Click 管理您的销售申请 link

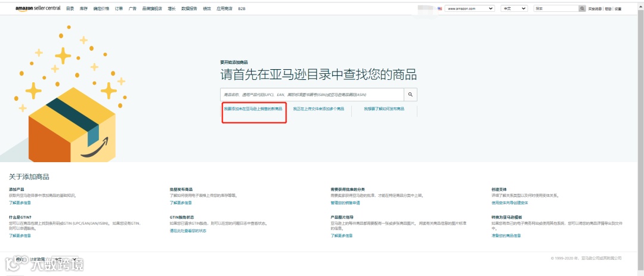[345, 203]
